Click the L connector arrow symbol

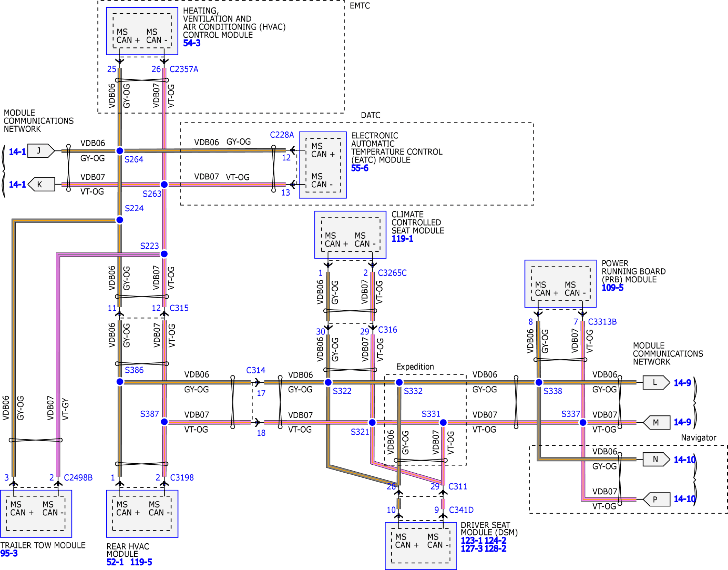pos(656,382)
